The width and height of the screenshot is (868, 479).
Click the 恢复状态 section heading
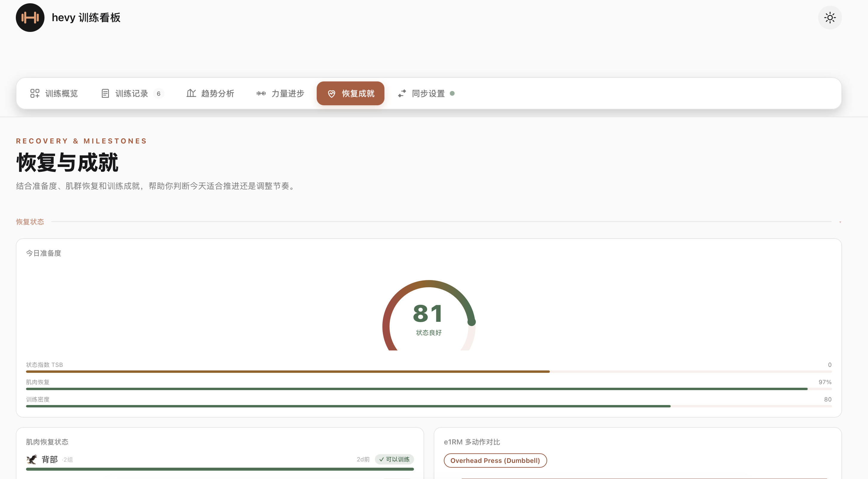click(30, 222)
